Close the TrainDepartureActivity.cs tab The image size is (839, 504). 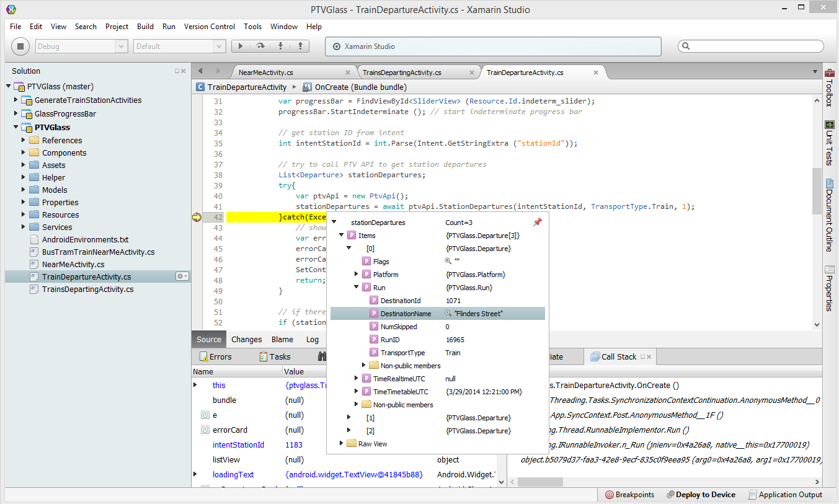point(596,73)
